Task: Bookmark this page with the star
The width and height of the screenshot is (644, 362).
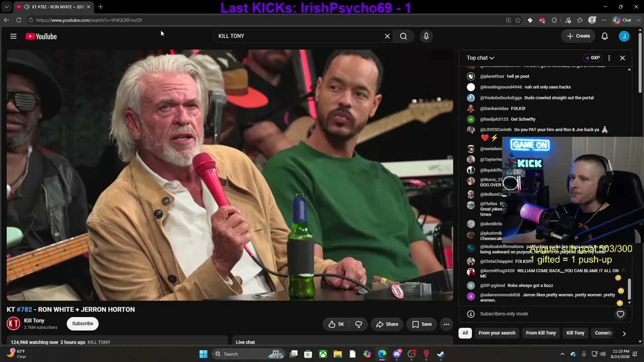Action: [518, 20]
